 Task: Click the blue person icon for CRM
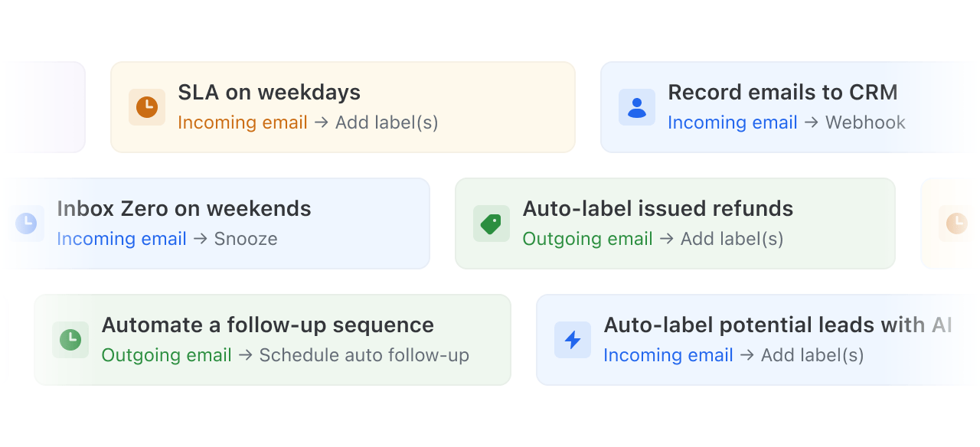coord(637,107)
